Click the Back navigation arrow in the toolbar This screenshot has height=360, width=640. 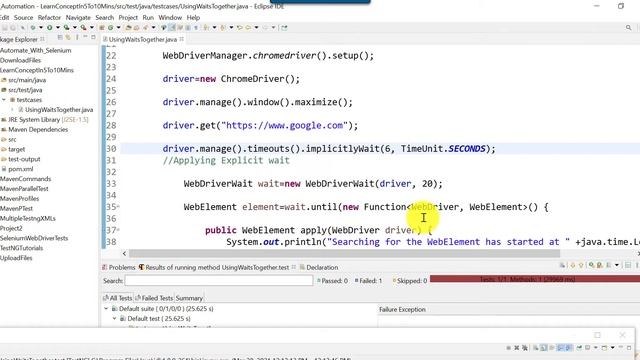pos(248,27)
